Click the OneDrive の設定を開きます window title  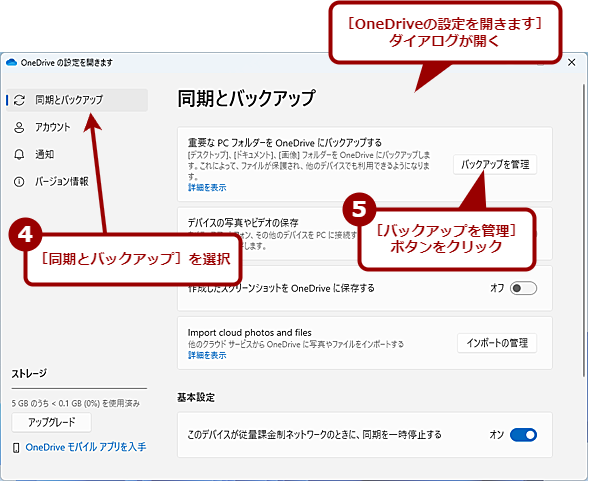coord(66,62)
